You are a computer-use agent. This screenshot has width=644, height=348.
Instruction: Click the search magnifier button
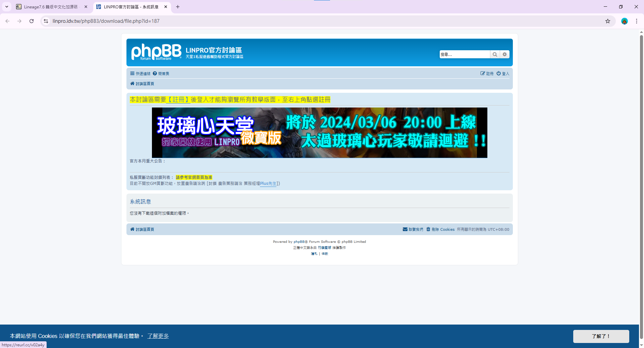(495, 54)
